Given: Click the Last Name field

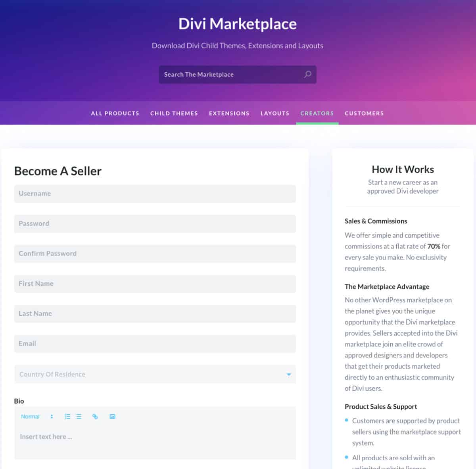Looking at the screenshot, I should (155, 314).
